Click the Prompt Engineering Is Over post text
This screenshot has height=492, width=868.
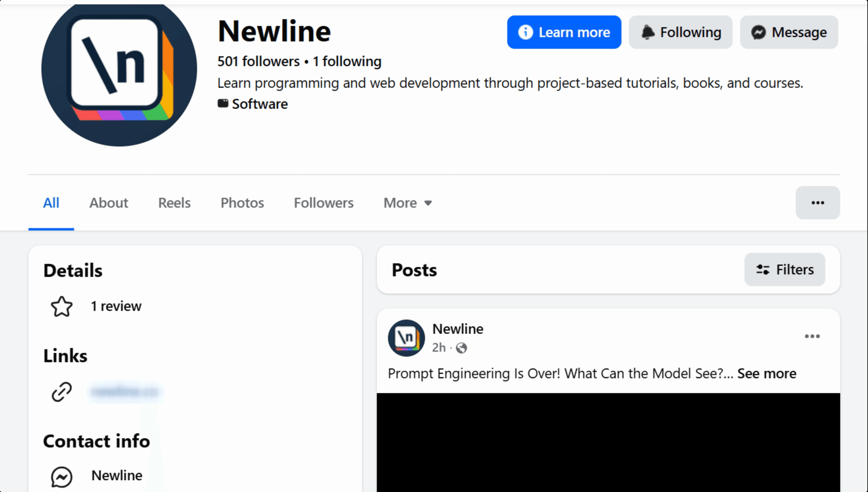560,374
